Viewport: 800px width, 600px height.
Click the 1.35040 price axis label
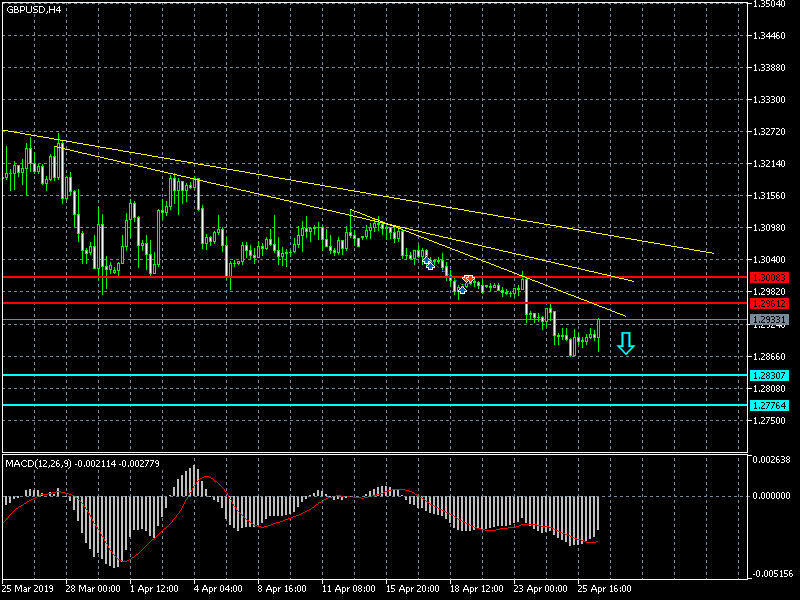click(x=769, y=4)
